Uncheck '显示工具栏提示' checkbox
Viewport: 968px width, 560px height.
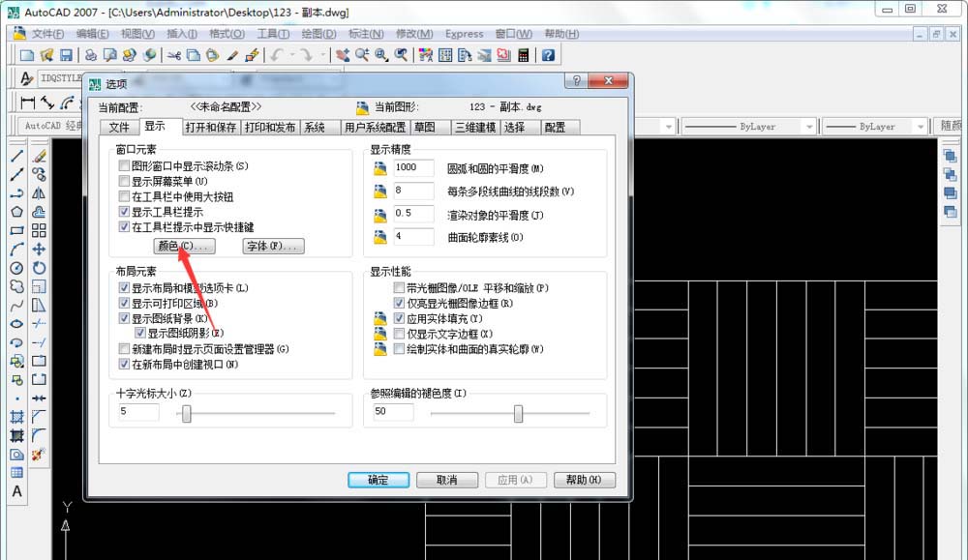click(x=124, y=212)
